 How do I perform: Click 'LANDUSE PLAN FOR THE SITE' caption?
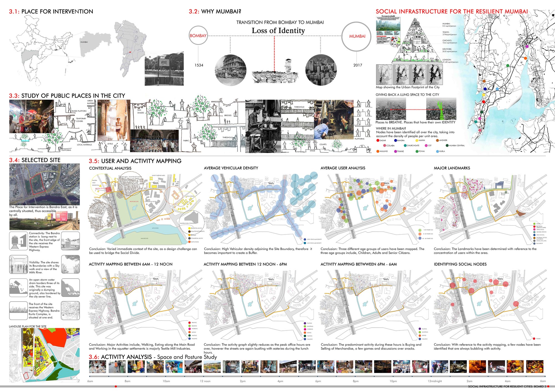[28, 327]
